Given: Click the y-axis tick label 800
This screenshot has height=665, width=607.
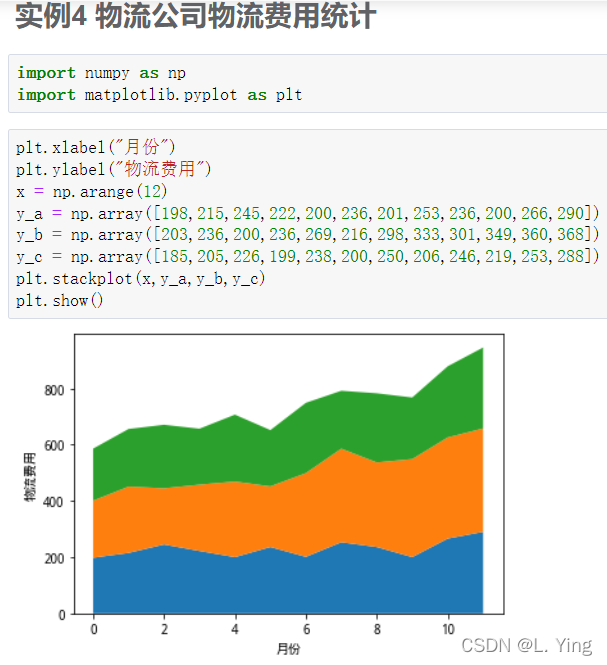Looking at the screenshot, I should pyautogui.click(x=54, y=390).
